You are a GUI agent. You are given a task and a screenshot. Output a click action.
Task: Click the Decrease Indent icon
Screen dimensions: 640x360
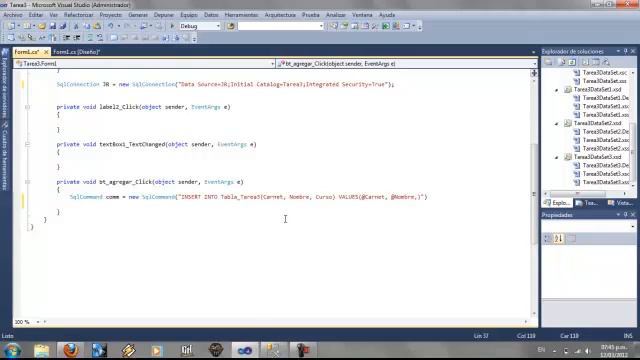point(66,38)
